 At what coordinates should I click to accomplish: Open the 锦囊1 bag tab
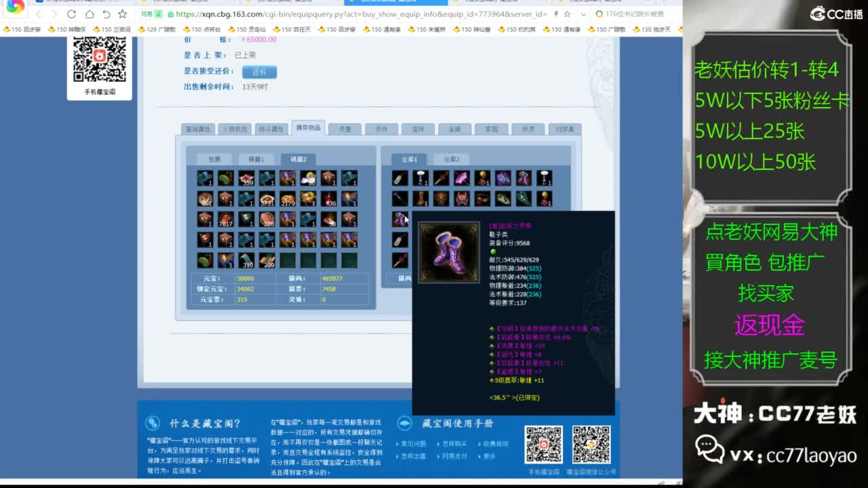click(x=256, y=158)
